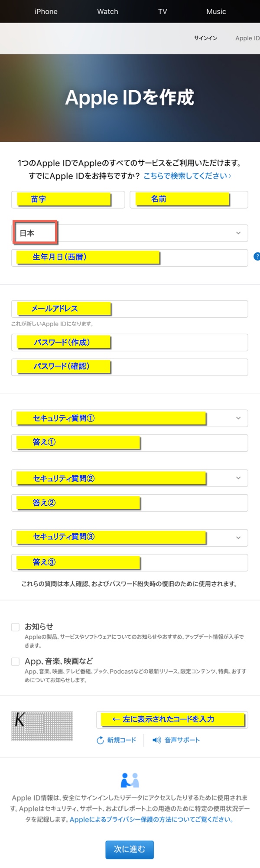
Task: Enable the お知らせ announcements checkbox
Action: 16,627
